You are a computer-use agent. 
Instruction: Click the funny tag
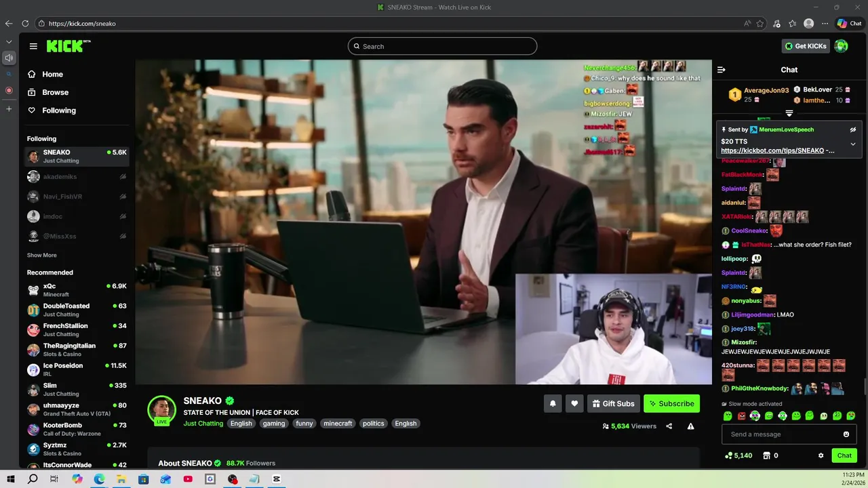304,424
